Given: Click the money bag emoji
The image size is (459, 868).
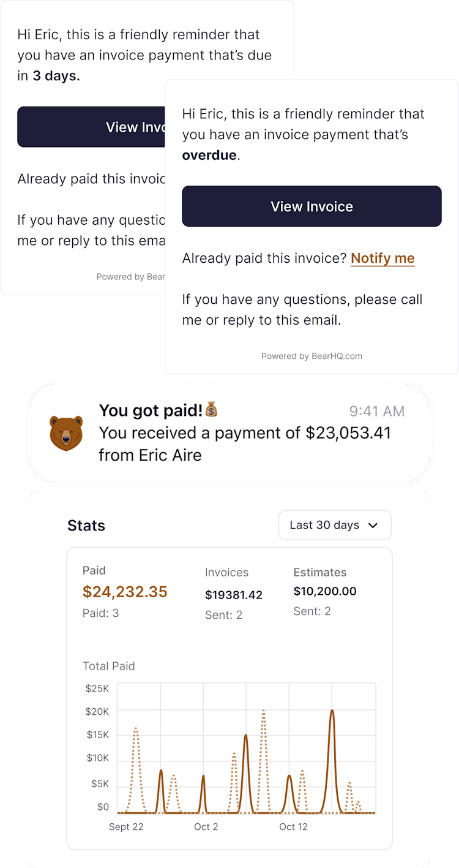Looking at the screenshot, I should click(211, 410).
